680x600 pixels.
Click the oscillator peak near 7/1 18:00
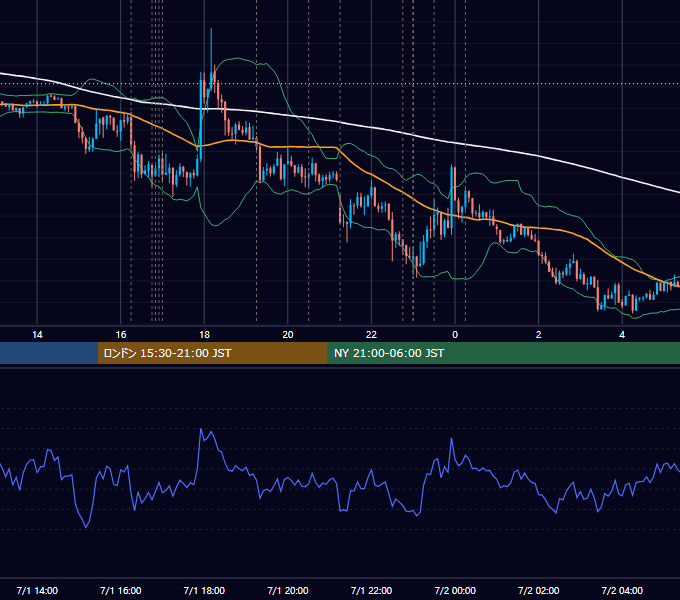pos(201,429)
